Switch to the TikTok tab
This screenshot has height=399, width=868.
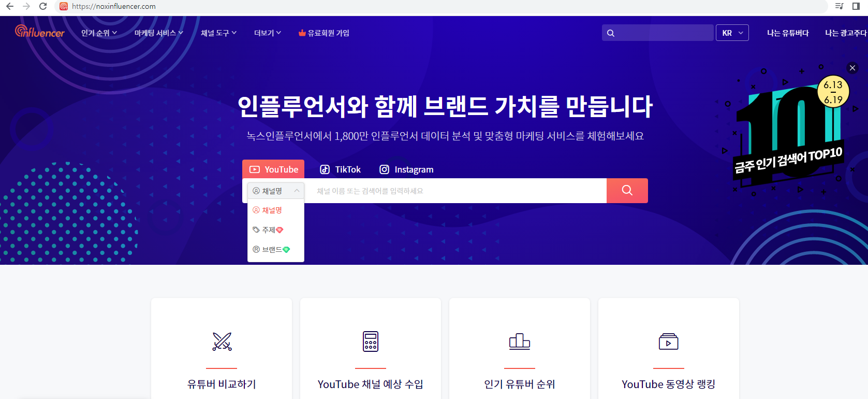[340, 169]
